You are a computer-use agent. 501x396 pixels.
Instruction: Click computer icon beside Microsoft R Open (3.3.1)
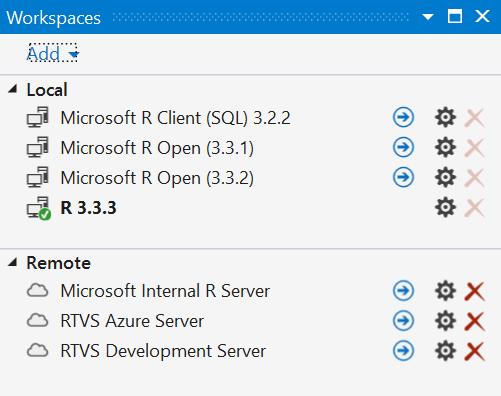tap(38, 147)
